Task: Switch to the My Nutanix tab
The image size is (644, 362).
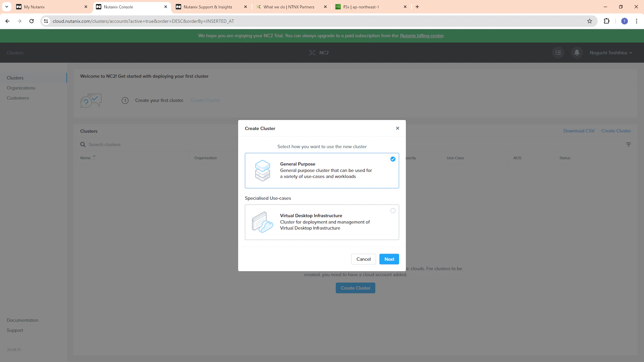Action: [51, 7]
